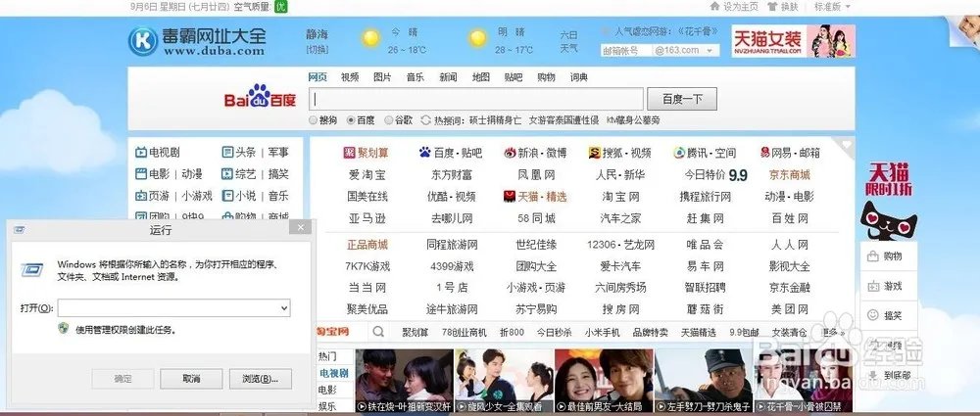Select the 谷歌 search engine radio

[389, 120]
